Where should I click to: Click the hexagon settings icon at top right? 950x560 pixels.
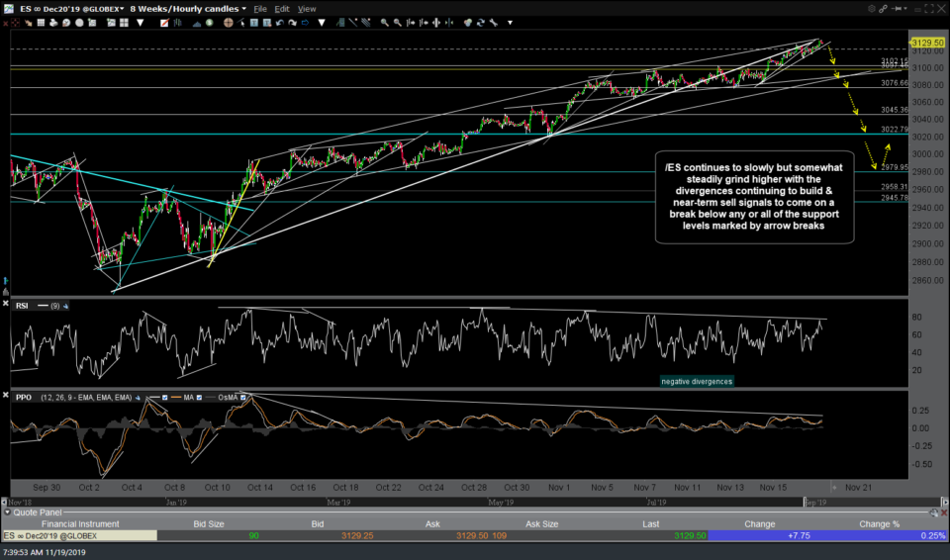(871, 9)
